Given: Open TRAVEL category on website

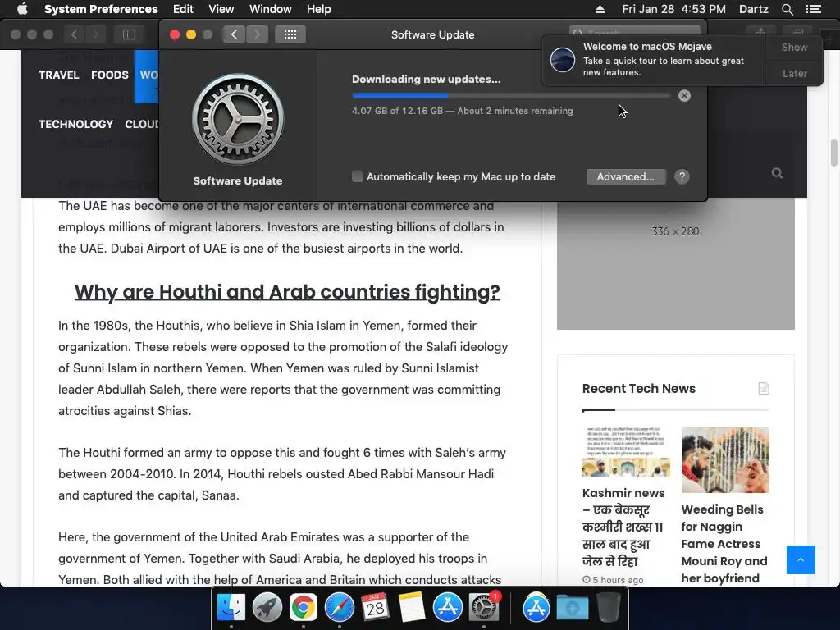Looking at the screenshot, I should (59, 75).
